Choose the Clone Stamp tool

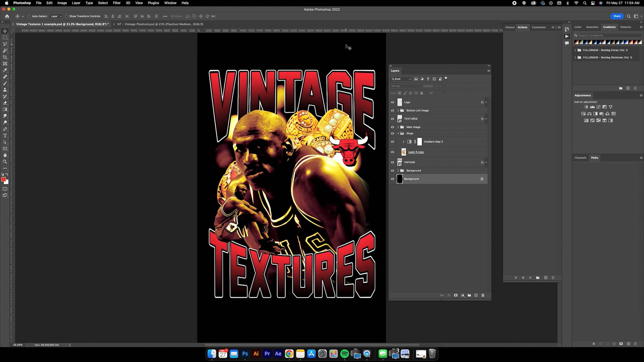point(5,90)
